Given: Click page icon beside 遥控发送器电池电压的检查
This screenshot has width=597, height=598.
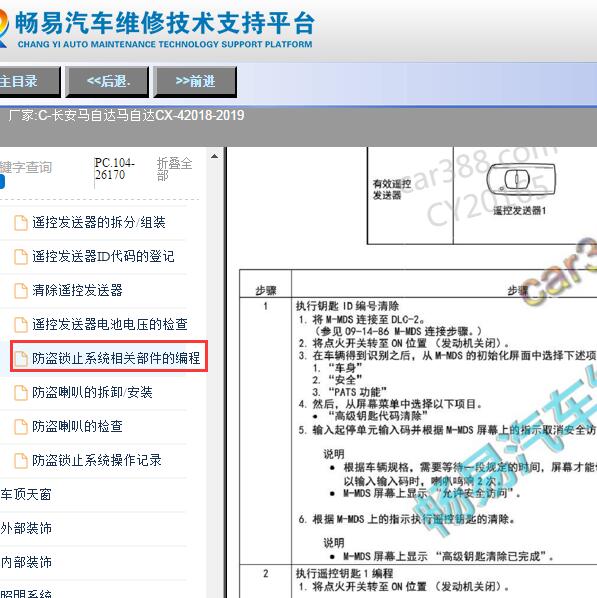Looking at the screenshot, I should [21, 325].
